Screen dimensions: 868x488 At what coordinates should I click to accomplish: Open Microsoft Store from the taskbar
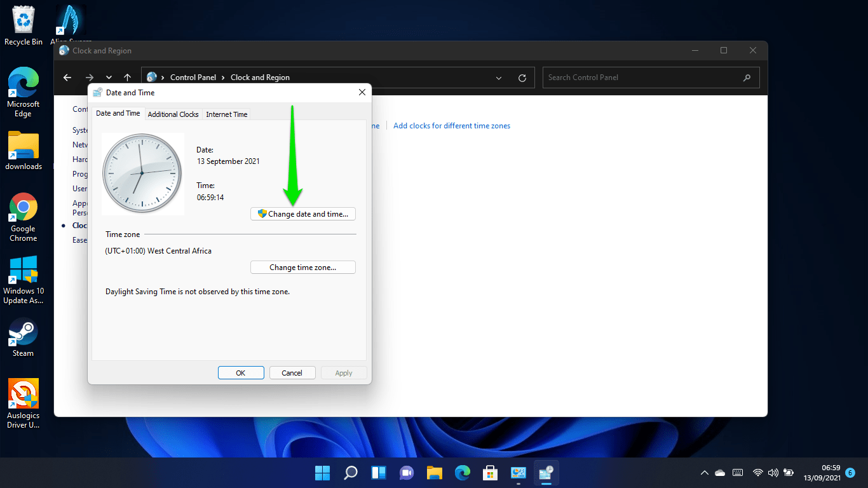point(490,473)
